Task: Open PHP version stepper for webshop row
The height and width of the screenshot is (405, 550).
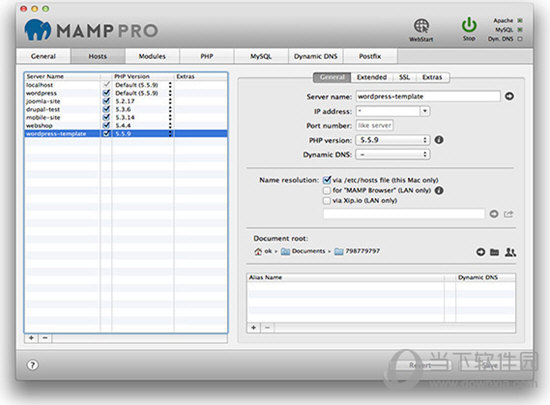Action: tap(170, 125)
